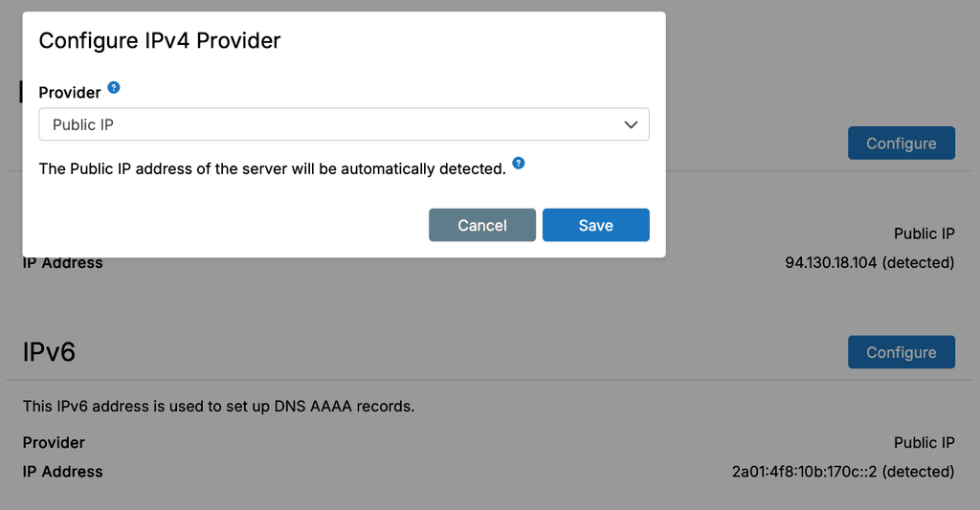Image resolution: width=980 pixels, height=510 pixels.
Task: Click the IPv6 Provider value Public IP
Action: tap(924, 443)
